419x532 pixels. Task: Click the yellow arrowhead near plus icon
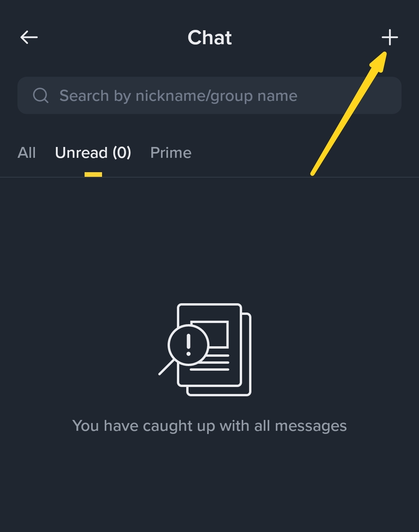[379, 61]
